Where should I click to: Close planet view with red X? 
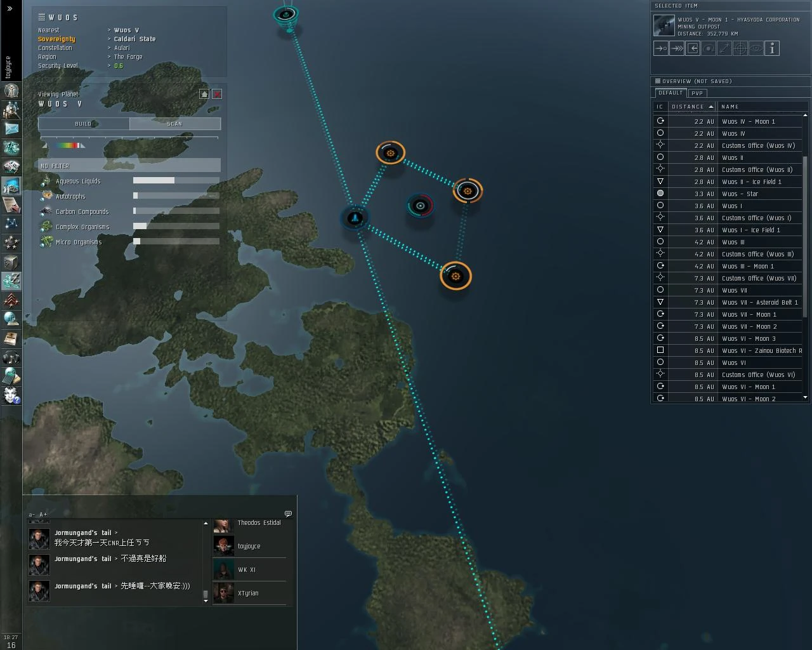[x=217, y=94]
